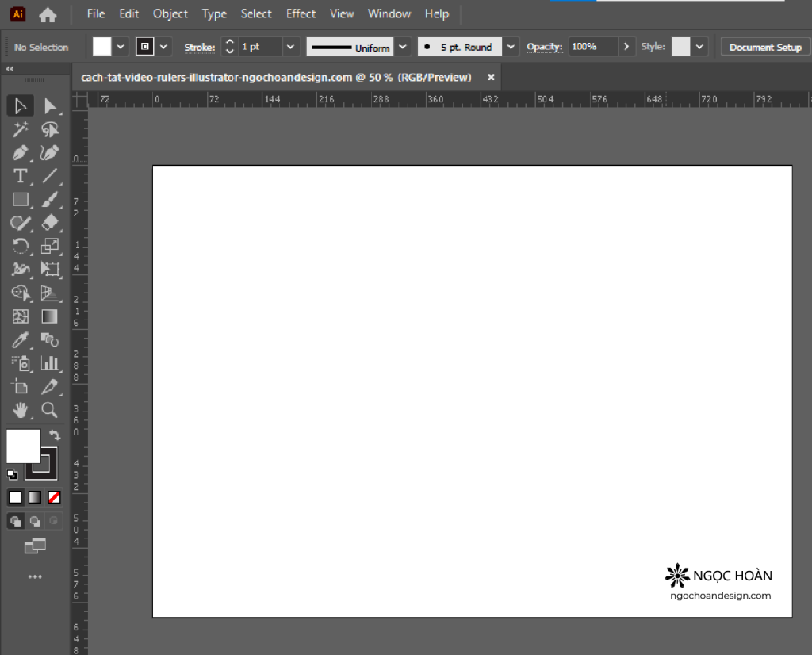
Task: Select the Type tool
Action: click(x=21, y=176)
